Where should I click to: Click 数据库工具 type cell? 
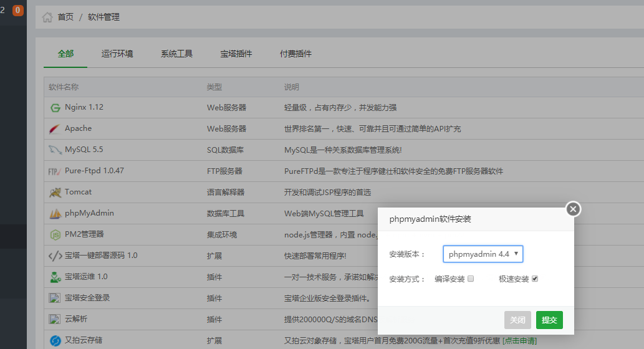coord(226,214)
